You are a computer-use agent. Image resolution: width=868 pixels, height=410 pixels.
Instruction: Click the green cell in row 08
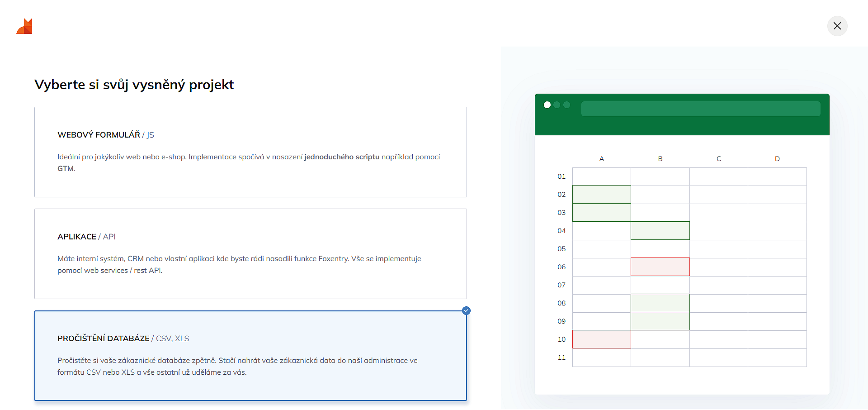(660, 303)
